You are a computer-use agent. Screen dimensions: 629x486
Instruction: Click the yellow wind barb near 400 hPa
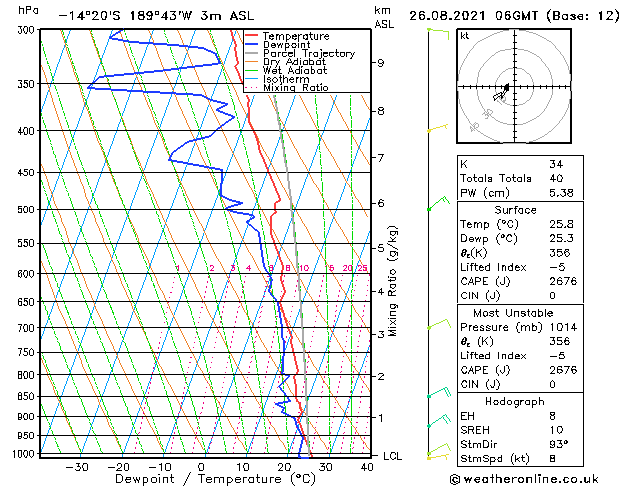tap(437, 128)
